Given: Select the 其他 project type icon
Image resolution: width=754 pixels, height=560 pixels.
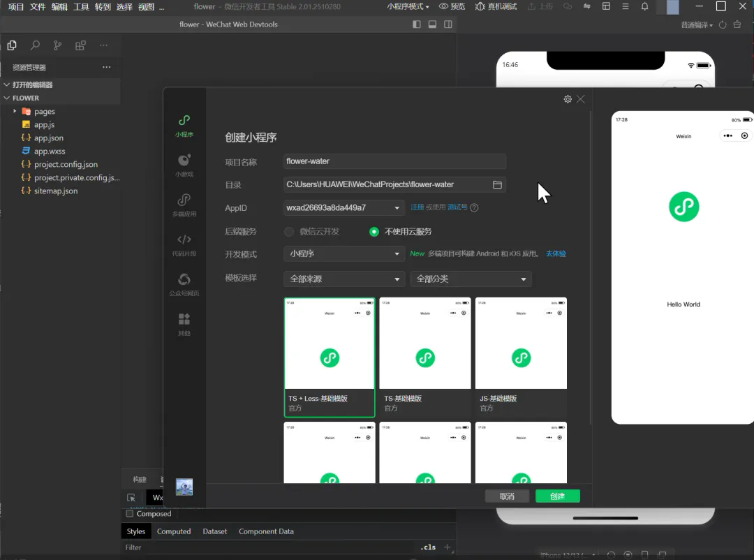Looking at the screenshot, I should click(x=184, y=324).
